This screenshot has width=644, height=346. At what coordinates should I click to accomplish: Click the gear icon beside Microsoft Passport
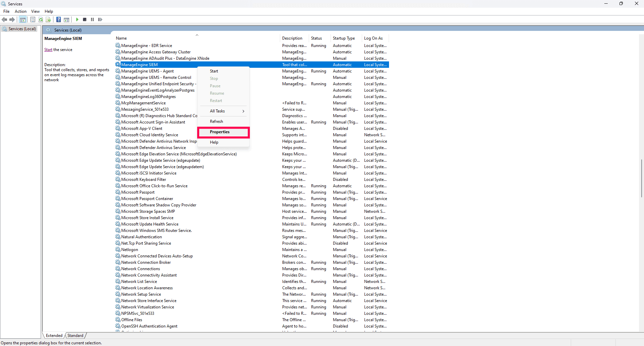tap(118, 192)
